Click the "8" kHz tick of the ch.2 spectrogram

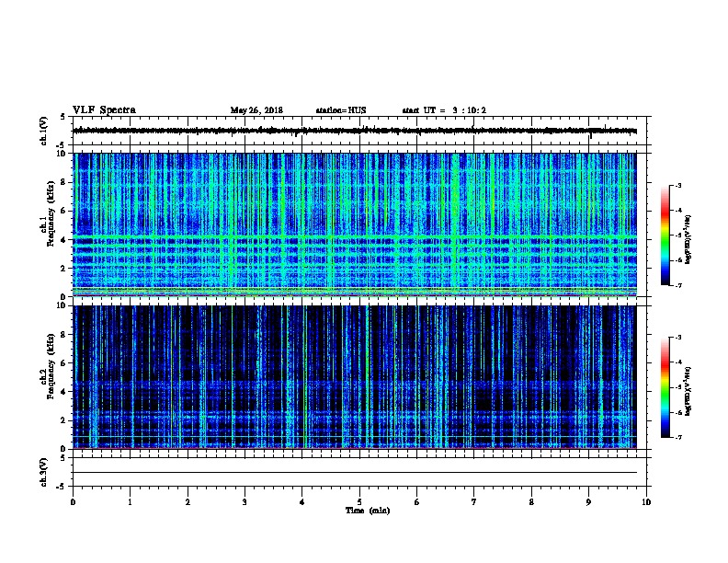click(64, 335)
